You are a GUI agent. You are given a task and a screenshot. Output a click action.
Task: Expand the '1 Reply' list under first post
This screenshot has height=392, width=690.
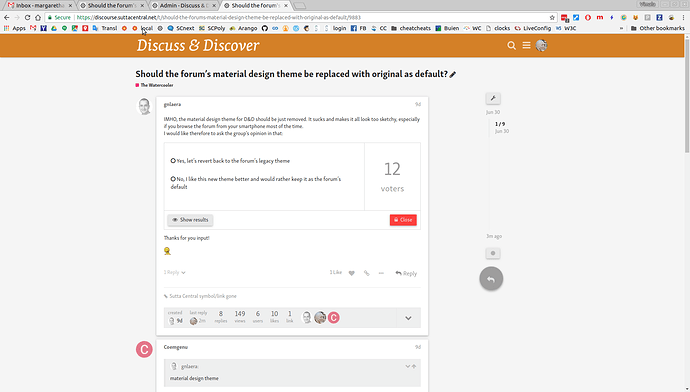coord(174,272)
